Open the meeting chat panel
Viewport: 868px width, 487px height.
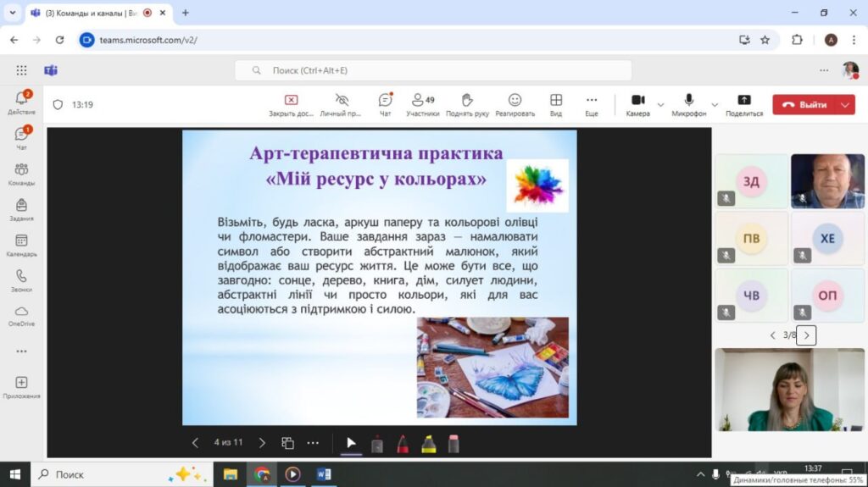385,104
